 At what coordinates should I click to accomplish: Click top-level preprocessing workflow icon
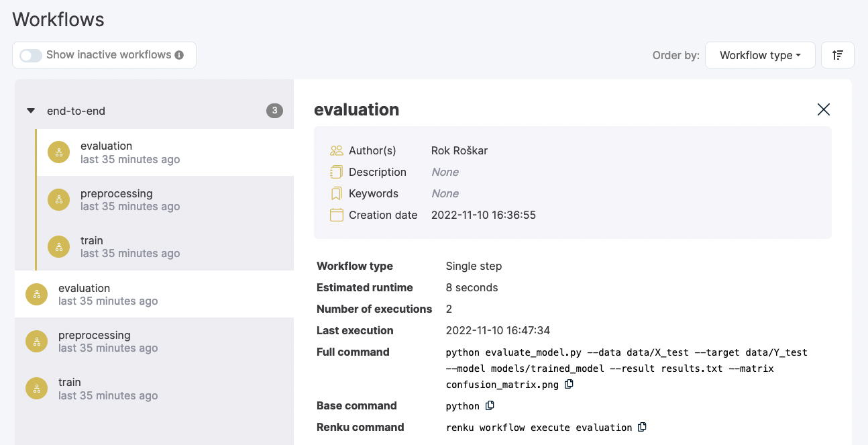(36, 342)
